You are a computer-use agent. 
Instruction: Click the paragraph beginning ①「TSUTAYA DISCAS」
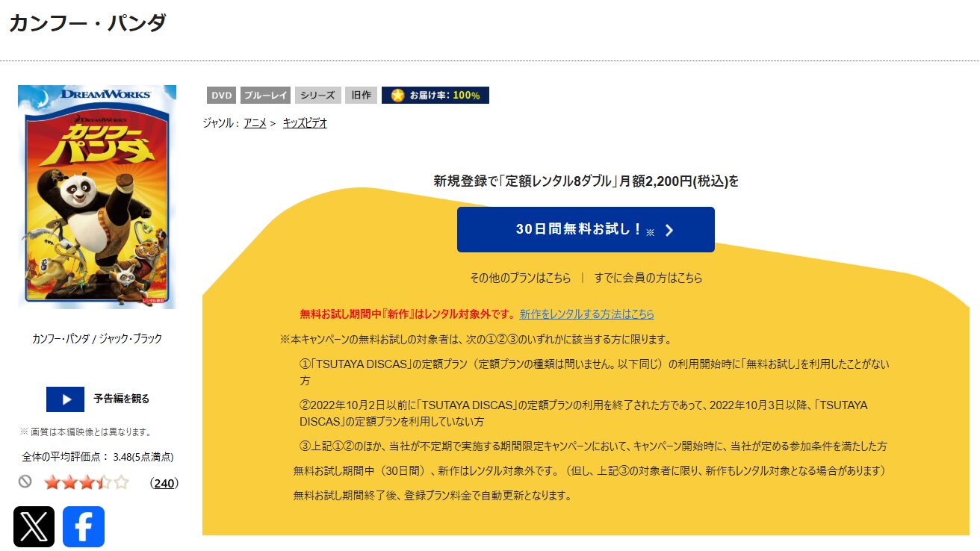point(595,372)
